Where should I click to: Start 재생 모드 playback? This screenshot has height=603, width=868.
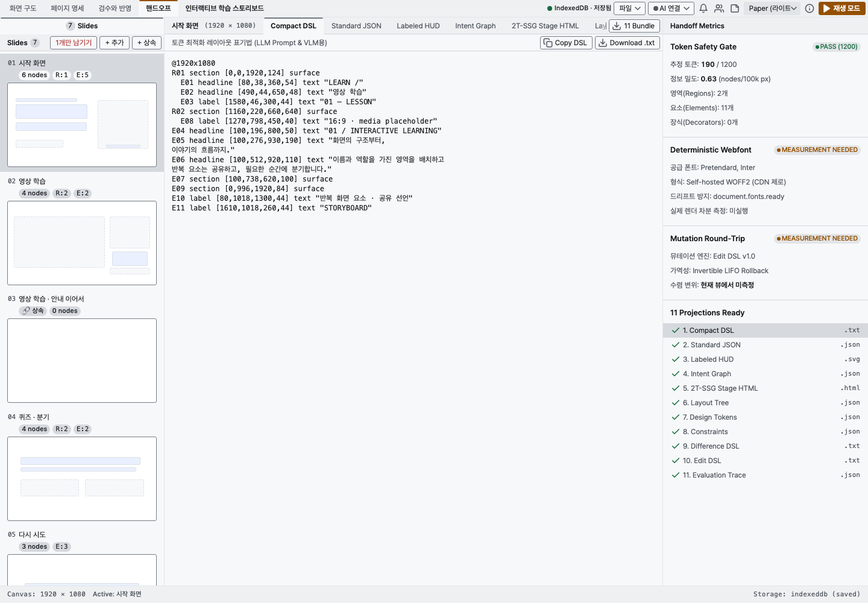tap(842, 8)
